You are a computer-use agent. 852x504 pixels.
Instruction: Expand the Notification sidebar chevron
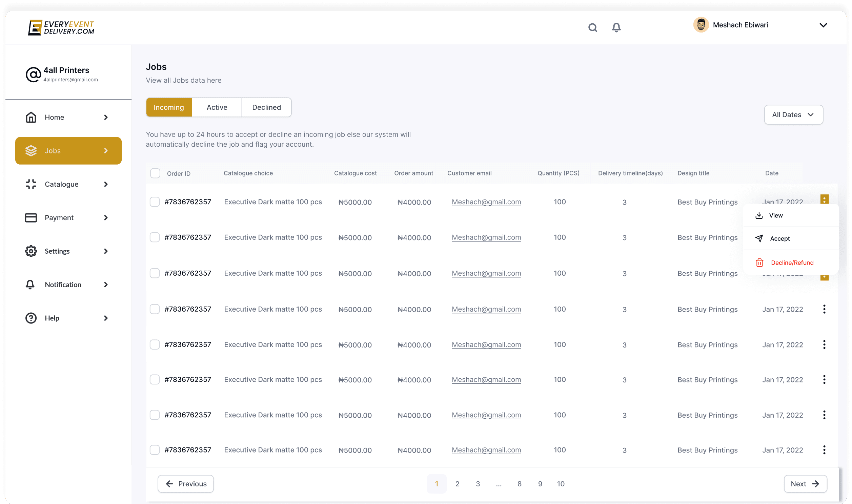pos(106,285)
